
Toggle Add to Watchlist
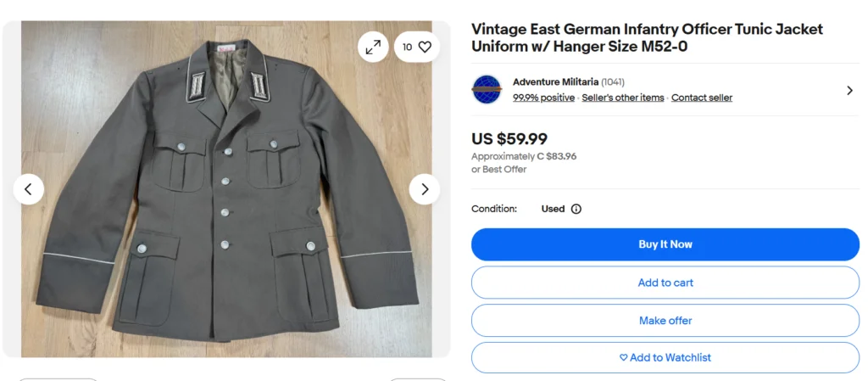click(x=665, y=357)
